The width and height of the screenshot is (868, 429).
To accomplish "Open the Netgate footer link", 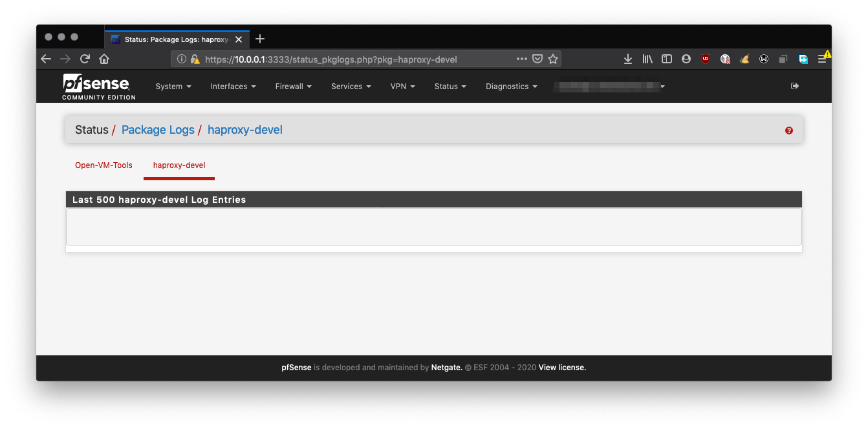I will click(447, 368).
